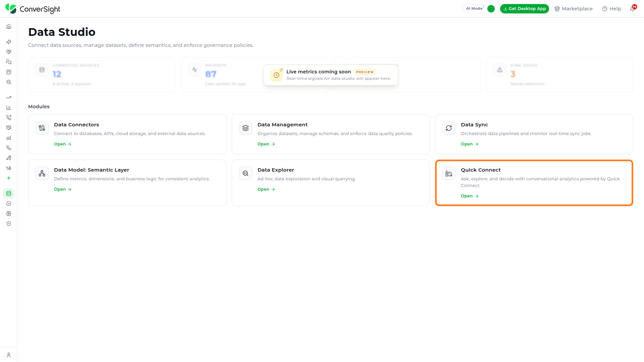Image resolution: width=644 pixels, height=362 pixels.
Task: Select the highlighted database Data Studio icon
Action: pyautogui.click(x=9, y=193)
